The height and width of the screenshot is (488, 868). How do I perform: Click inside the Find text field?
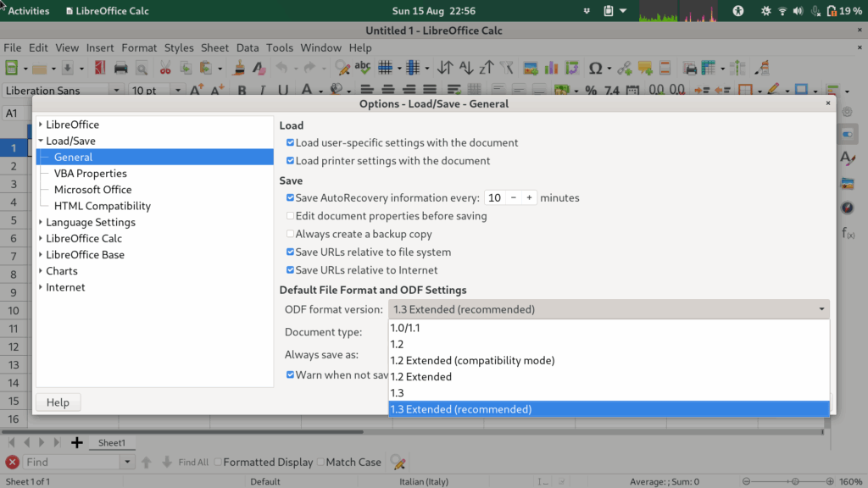click(68, 462)
